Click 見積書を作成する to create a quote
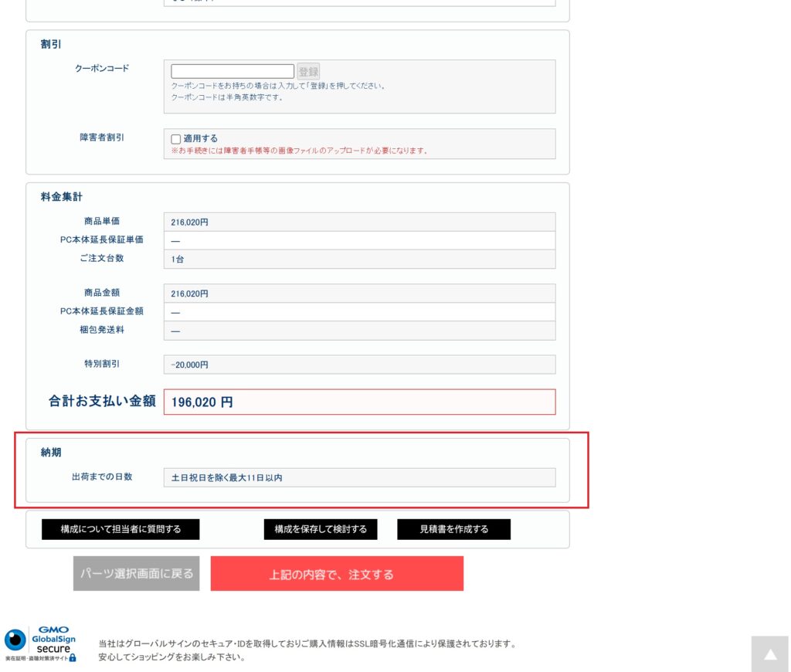 point(453,529)
